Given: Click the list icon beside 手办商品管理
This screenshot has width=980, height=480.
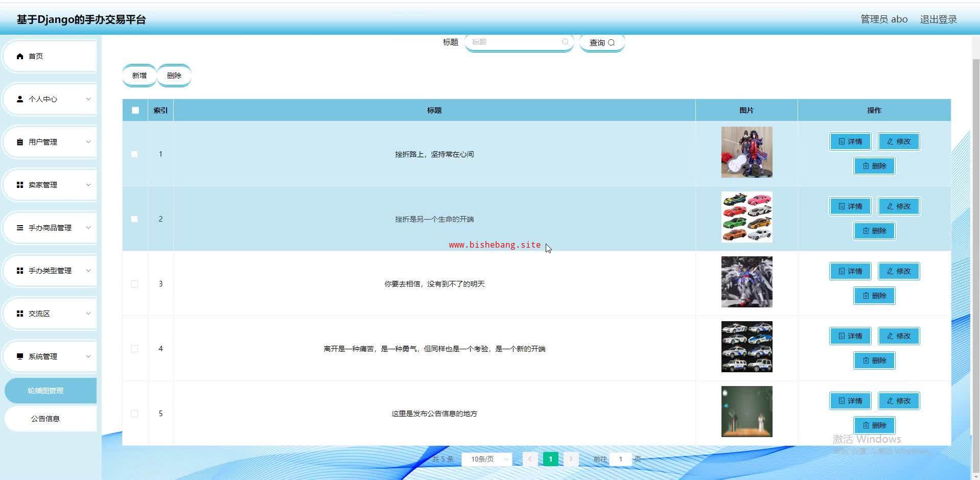Looking at the screenshot, I should (x=20, y=228).
